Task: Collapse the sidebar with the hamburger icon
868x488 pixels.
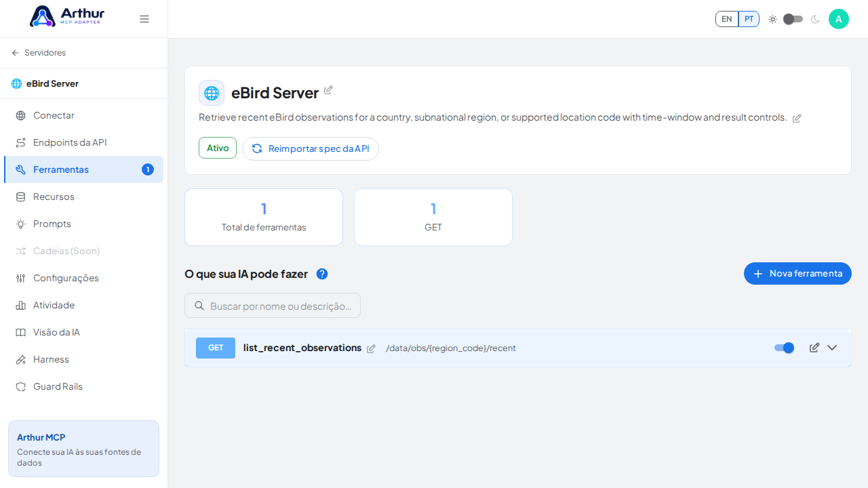Action: [x=144, y=19]
